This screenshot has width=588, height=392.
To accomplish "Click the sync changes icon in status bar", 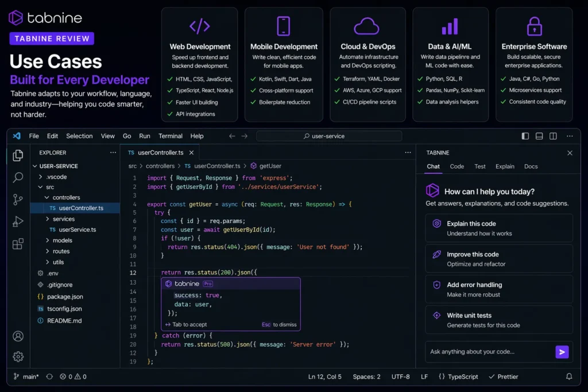I will 49,377.
